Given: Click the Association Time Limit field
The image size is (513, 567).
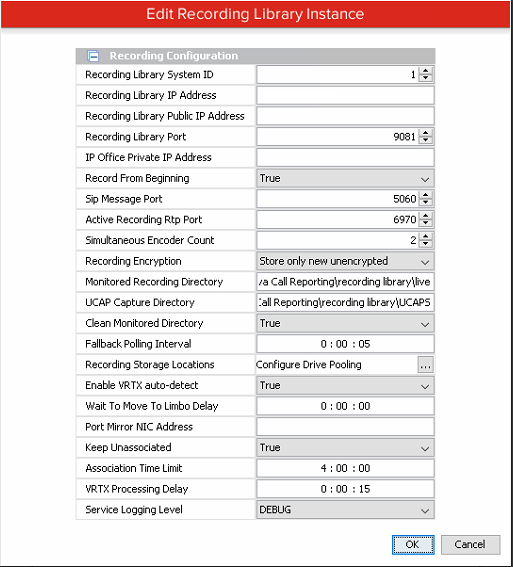Looking at the screenshot, I should 345,469.
